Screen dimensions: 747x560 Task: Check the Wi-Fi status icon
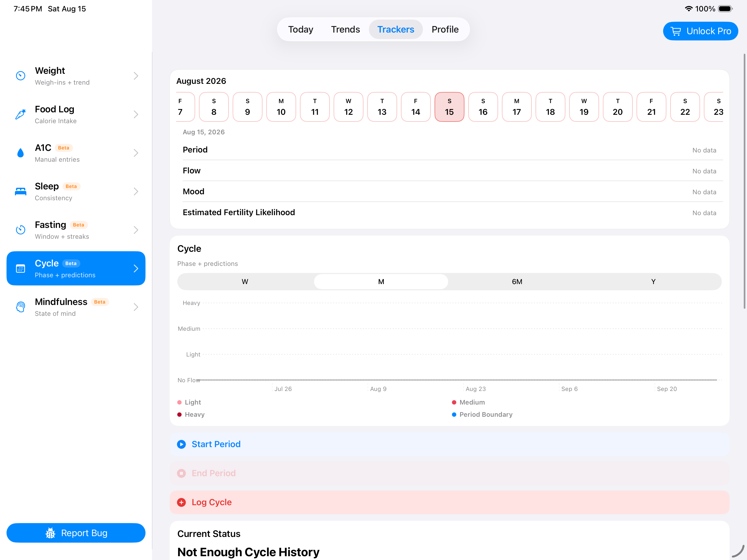(x=689, y=9)
